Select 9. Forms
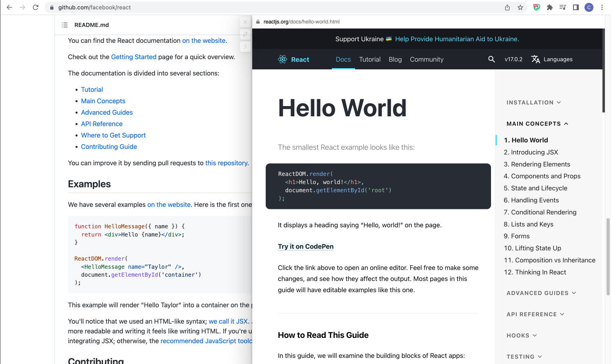The image size is (611, 364). click(517, 236)
